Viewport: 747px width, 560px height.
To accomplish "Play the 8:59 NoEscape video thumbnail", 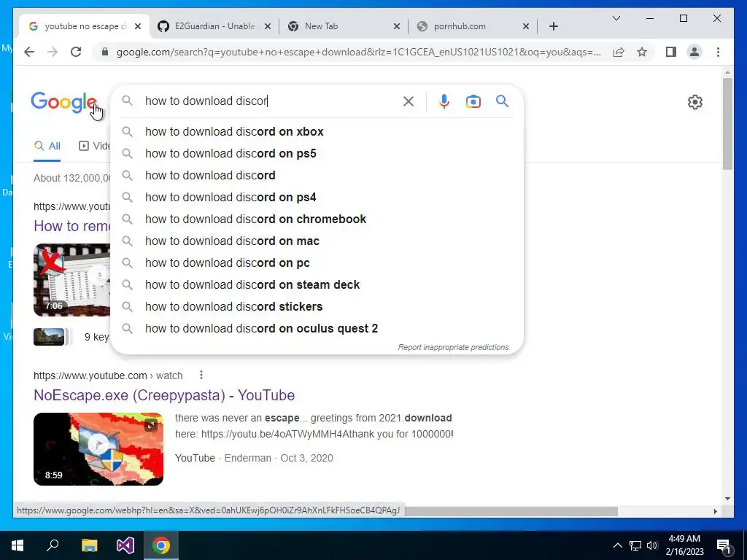I will [98, 449].
